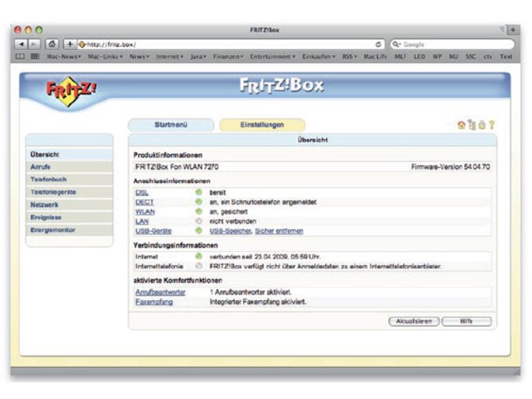
Task: Open the FRITZ!Box sitemap tree icon
Action: point(472,125)
